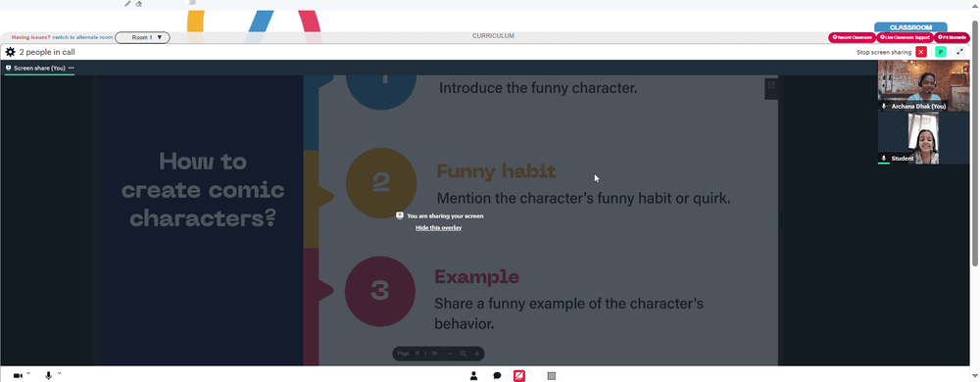Click the red stop screen sharing X
Viewport: 980px width, 382px height.
tap(920, 53)
